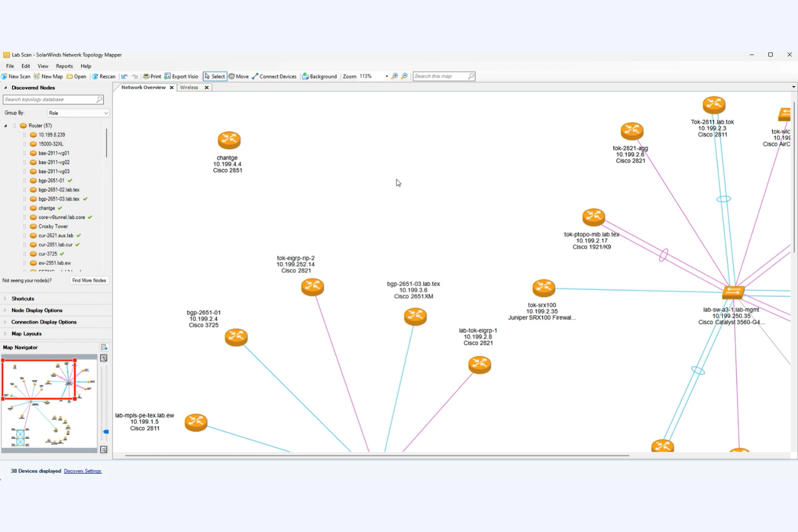
Task: Select the Connect Devices tool
Action: click(x=274, y=76)
